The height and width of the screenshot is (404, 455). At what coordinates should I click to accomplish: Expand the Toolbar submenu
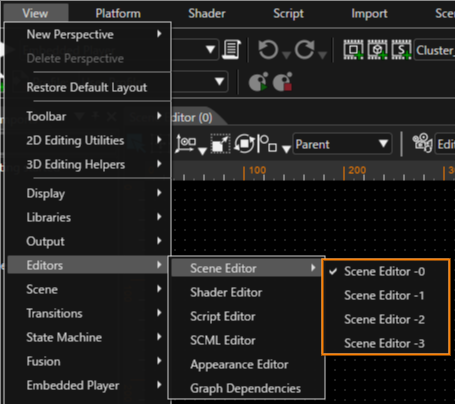coord(89,116)
